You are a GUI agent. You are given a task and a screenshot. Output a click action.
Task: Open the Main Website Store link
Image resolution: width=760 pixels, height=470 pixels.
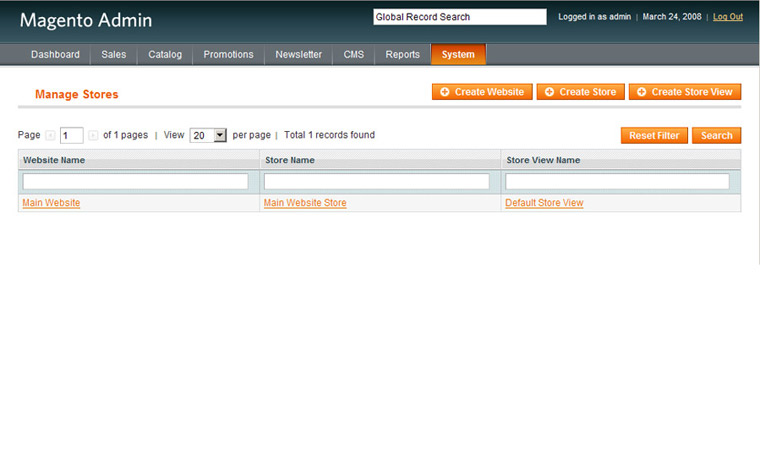click(x=305, y=203)
